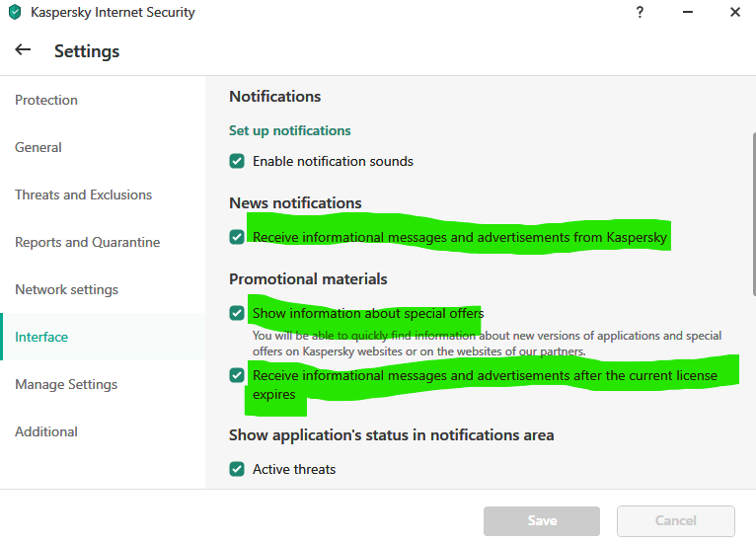Click the Settings page title
The height and width of the screenshot is (544, 756).
(x=87, y=51)
